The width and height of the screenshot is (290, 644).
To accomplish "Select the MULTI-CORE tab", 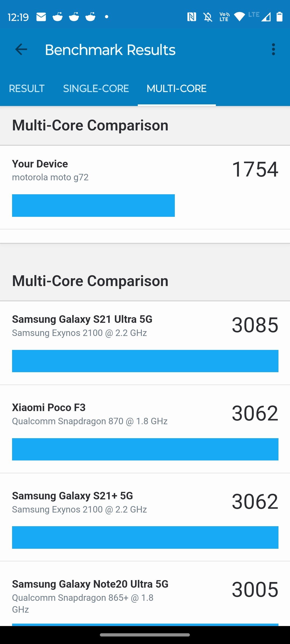I will 177,89.
